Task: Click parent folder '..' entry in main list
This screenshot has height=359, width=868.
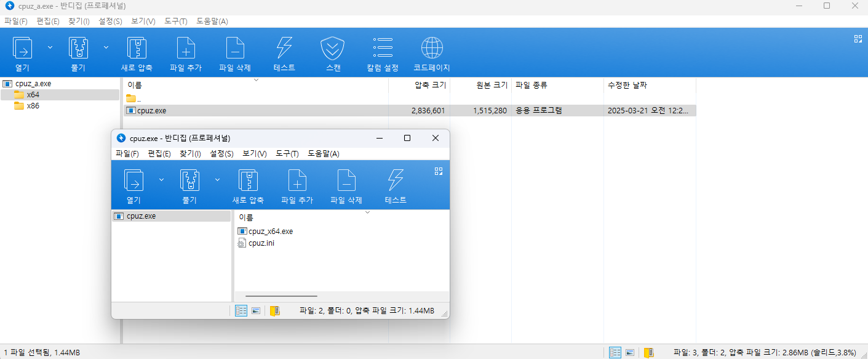Action: pyautogui.click(x=133, y=99)
